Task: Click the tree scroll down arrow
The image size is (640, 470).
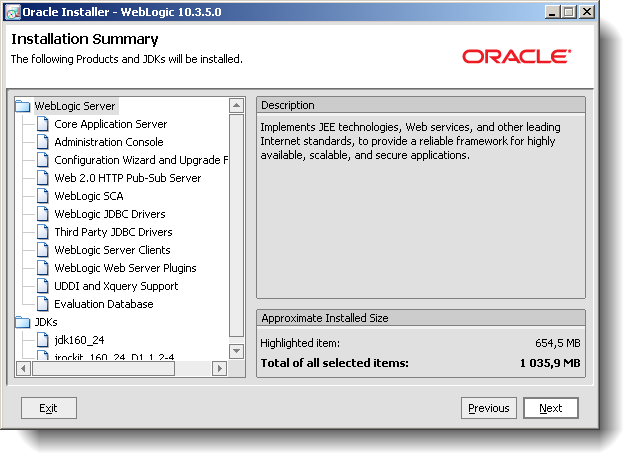Action: coord(236,351)
